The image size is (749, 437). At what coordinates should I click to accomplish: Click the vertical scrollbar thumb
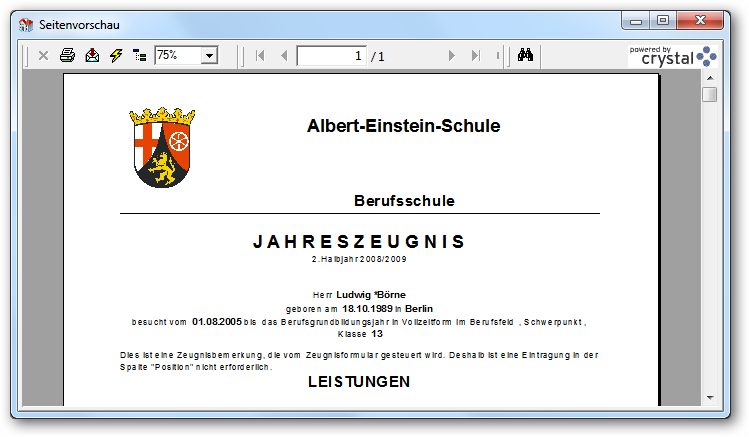pyautogui.click(x=710, y=94)
